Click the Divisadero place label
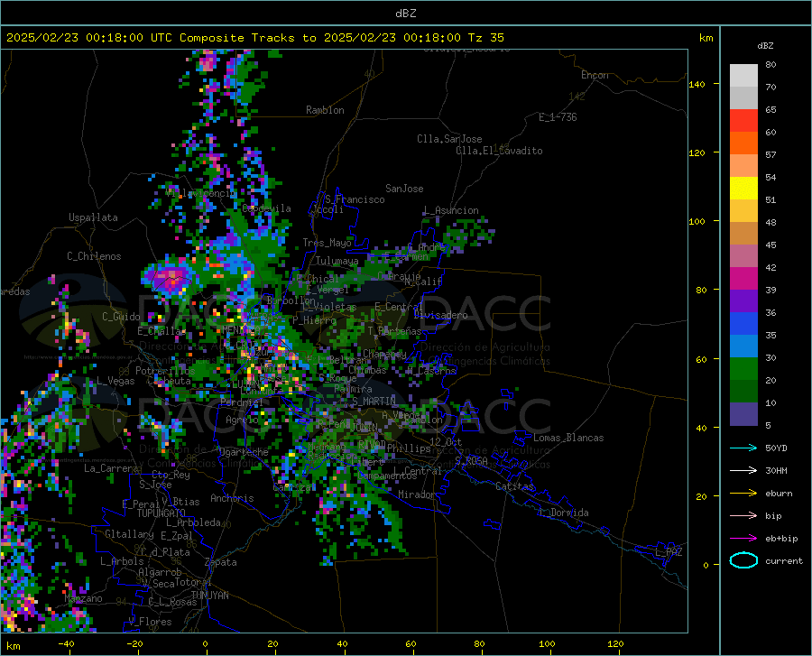 [440, 315]
